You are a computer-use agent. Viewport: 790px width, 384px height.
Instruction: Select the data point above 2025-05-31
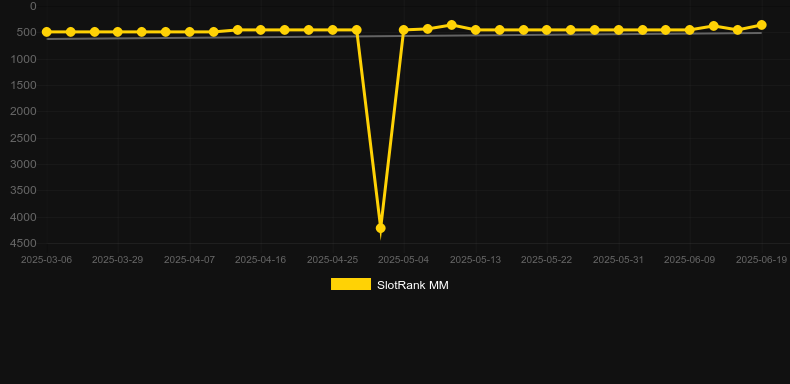tap(618, 30)
